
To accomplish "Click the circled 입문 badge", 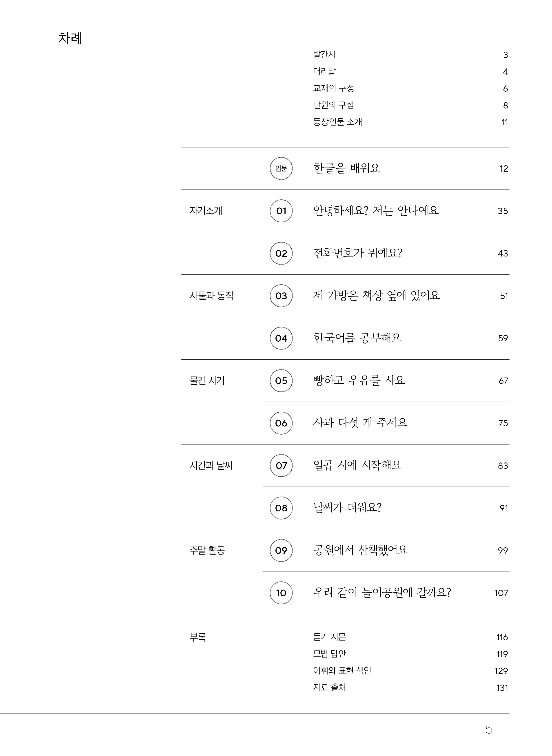I will (x=281, y=168).
